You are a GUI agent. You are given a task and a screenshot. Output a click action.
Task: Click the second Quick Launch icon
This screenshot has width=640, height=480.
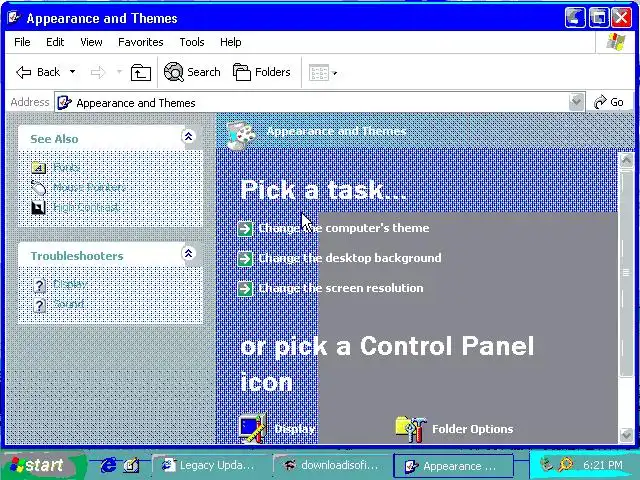coord(131,465)
